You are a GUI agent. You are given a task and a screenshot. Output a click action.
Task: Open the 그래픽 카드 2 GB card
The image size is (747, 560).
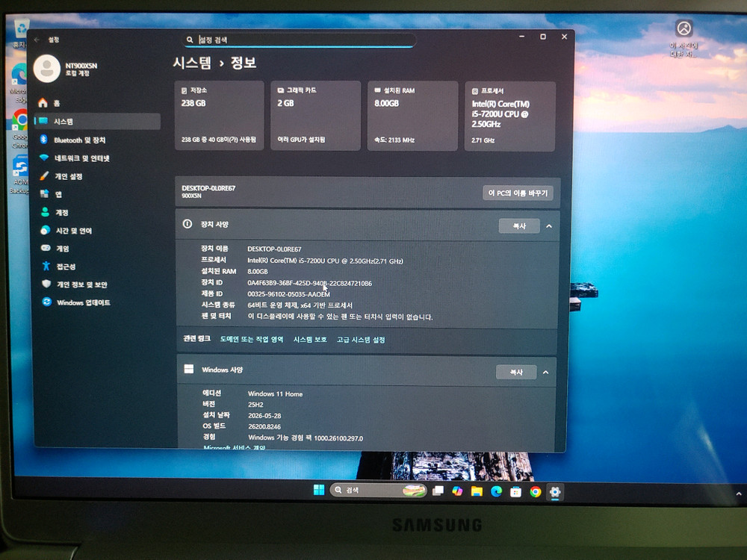click(315, 116)
